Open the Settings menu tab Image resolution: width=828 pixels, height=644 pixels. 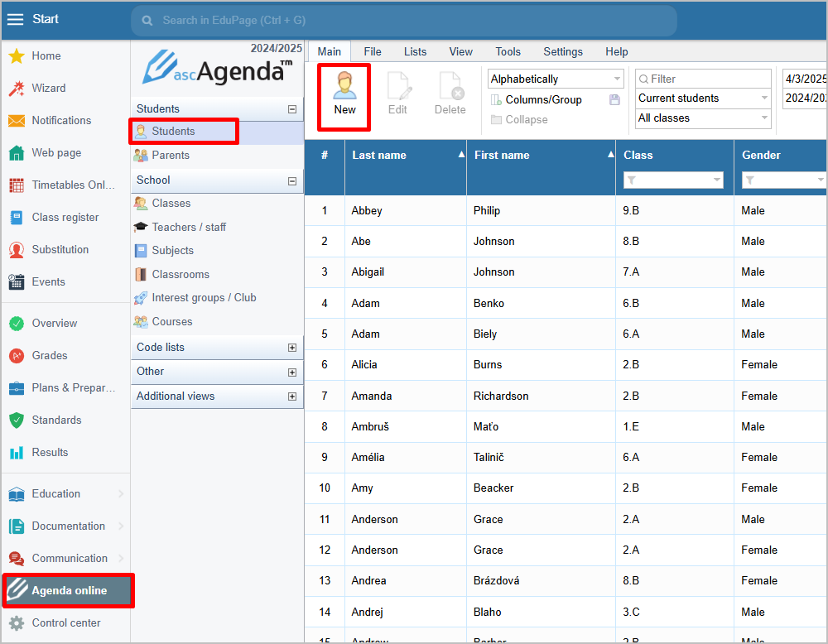(x=563, y=51)
